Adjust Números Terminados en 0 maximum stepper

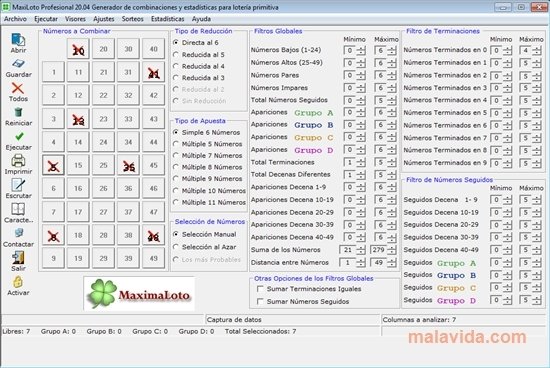tap(537, 51)
